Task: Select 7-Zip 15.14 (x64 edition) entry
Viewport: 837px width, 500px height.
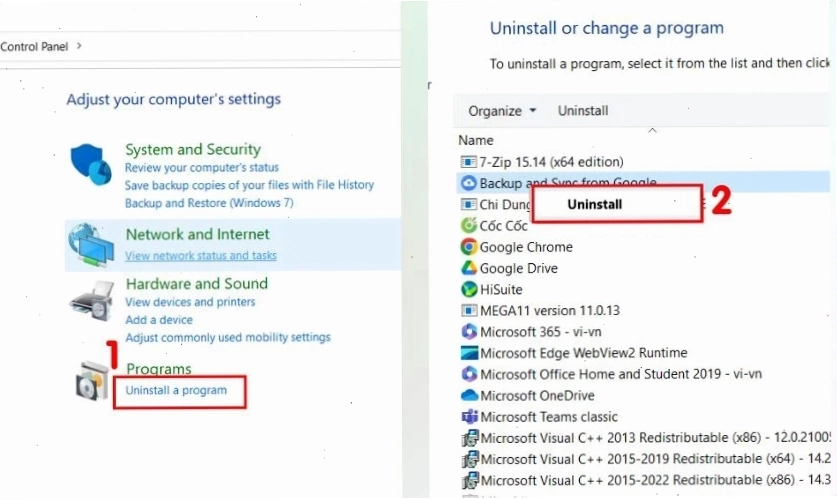Action: [x=551, y=162]
